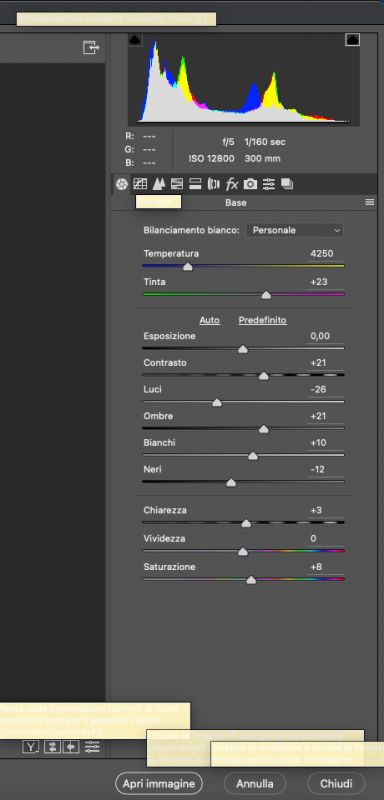Select the Temperatura value field 4250
The width and height of the screenshot is (384, 800).
(325, 254)
